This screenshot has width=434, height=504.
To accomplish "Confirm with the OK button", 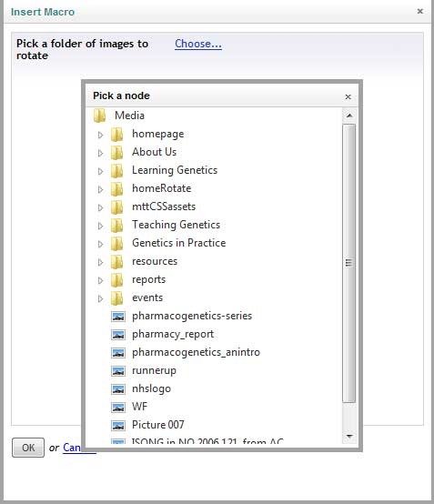I will (x=28, y=448).
